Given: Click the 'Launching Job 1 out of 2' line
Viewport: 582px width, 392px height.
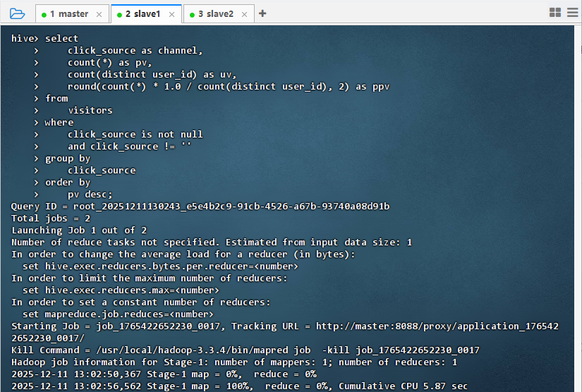Looking at the screenshot, I should coord(79,231).
